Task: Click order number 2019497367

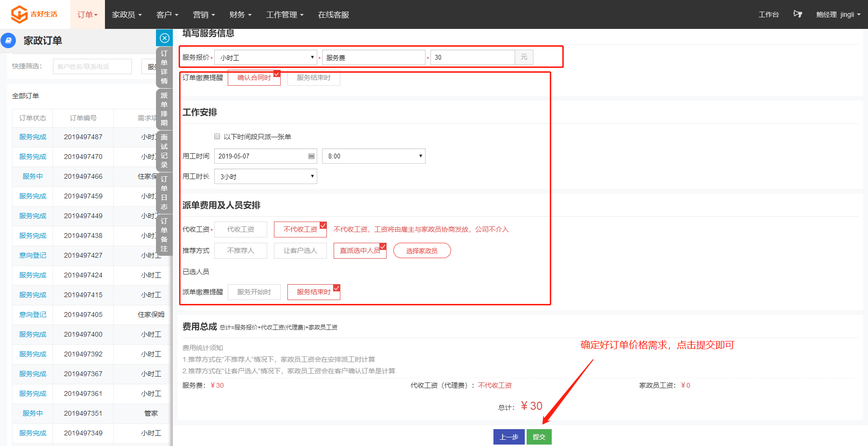Action: 83,374
